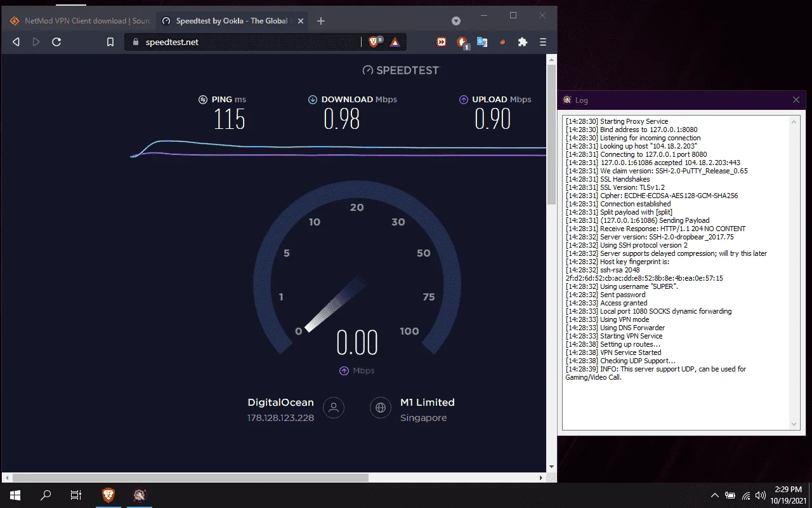The height and width of the screenshot is (508, 812).
Task: Click the globe icon beside M1 Limited
Action: 381,408
